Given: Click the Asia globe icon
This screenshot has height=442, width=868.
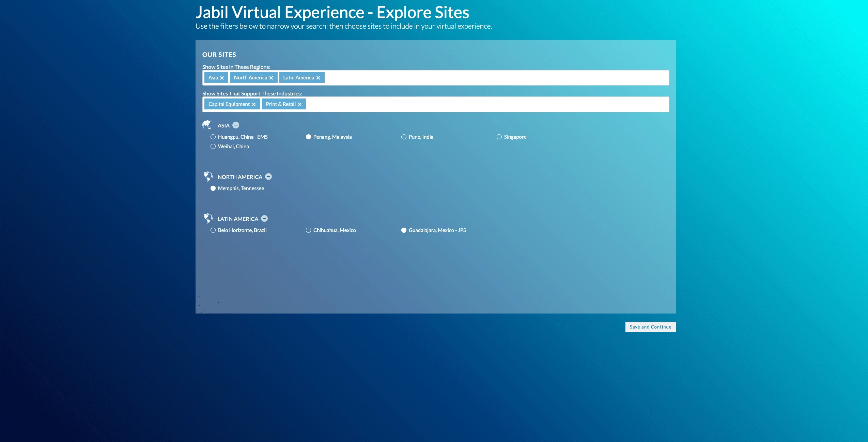Looking at the screenshot, I should click(207, 125).
